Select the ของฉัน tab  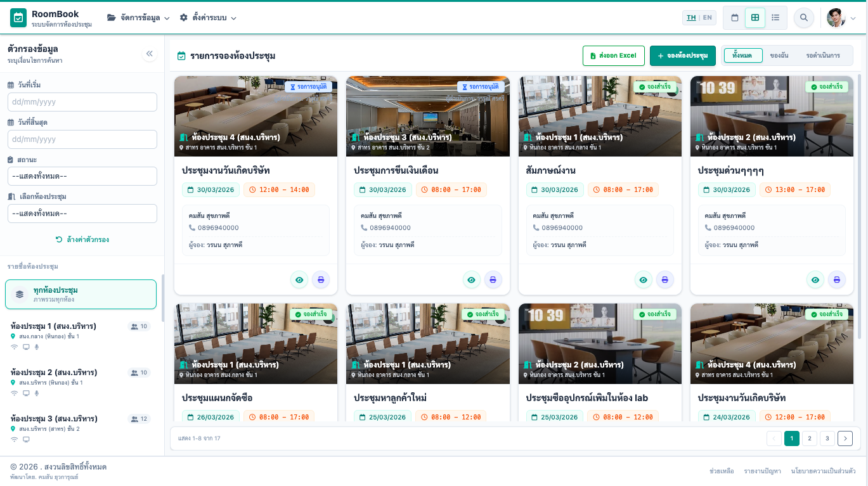[779, 56]
